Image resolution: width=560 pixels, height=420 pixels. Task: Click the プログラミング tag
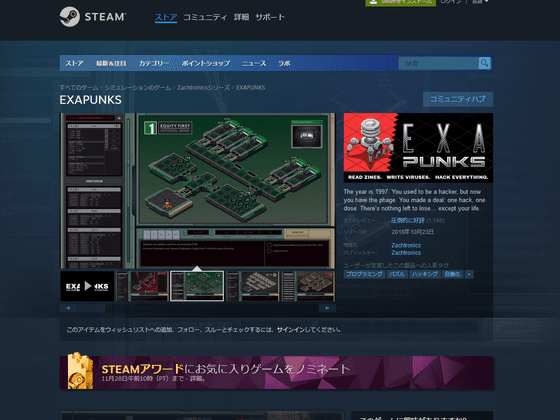364,274
